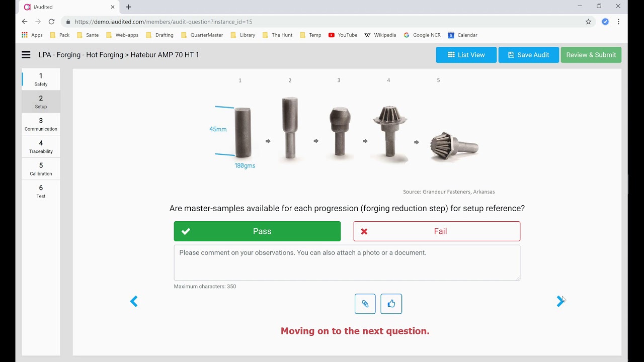Viewport: 644px width, 362px height.
Task: Bookmark this page with the star icon
Action: pyautogui.click(x=588, y=22)
